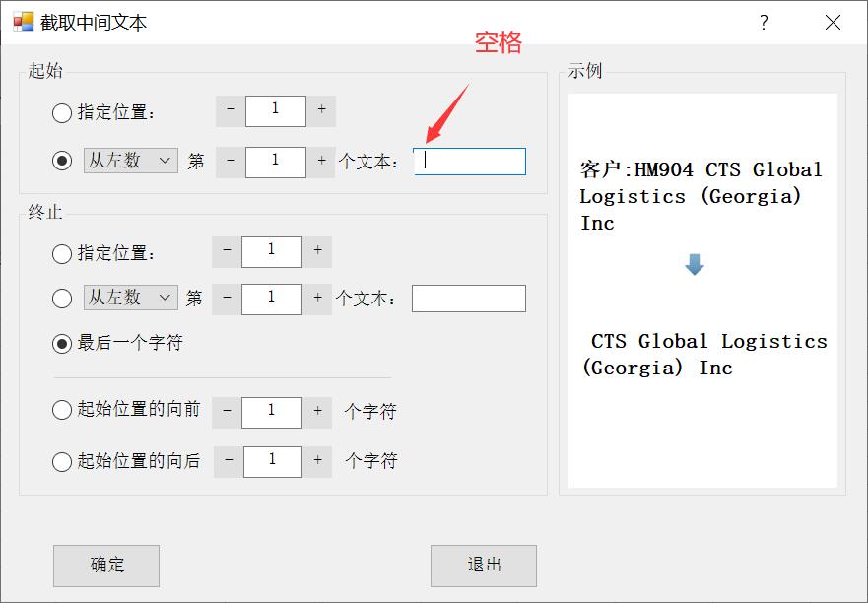Increase 终止 第 N 个文本 count with plus

click(317, 299)
